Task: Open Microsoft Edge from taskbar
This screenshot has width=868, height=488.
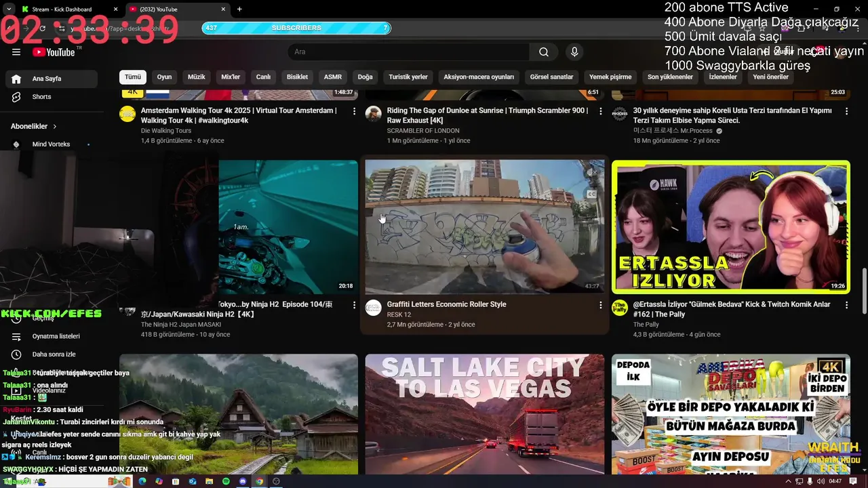Action: click(x=142, y=481)
